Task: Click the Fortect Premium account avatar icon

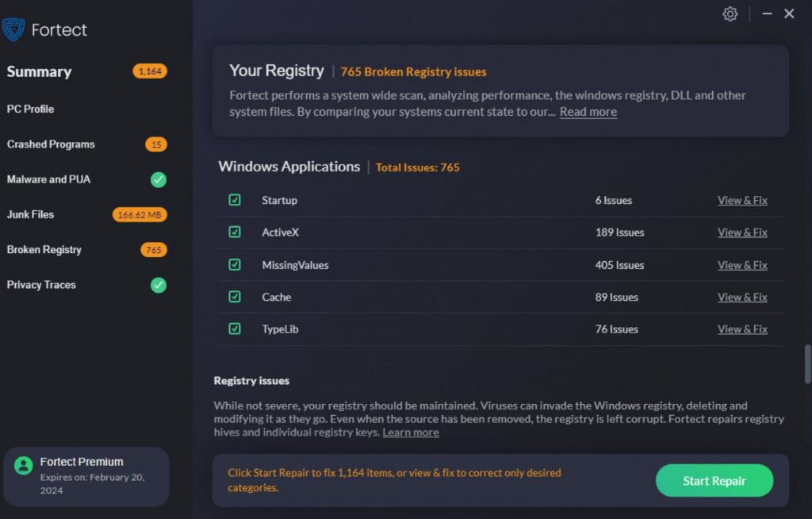Action: [x=23, y=465]
